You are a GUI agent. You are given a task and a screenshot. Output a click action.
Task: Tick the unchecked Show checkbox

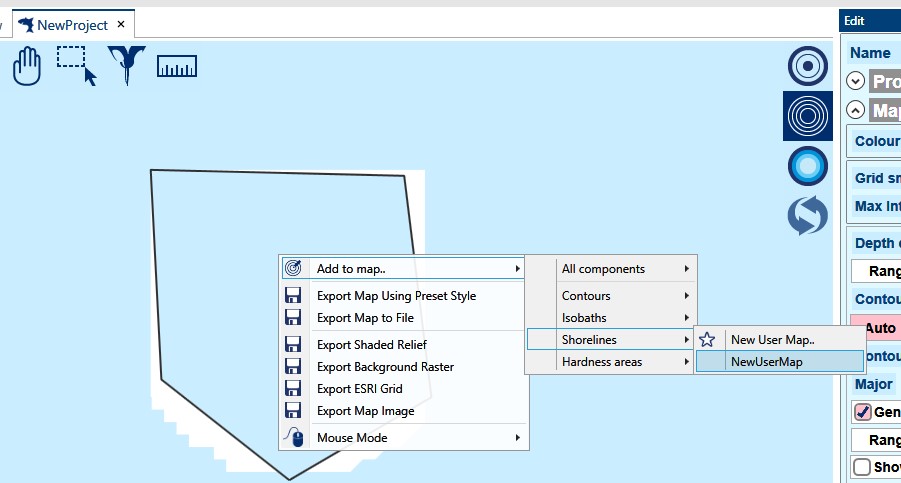(x=862, y=467)
